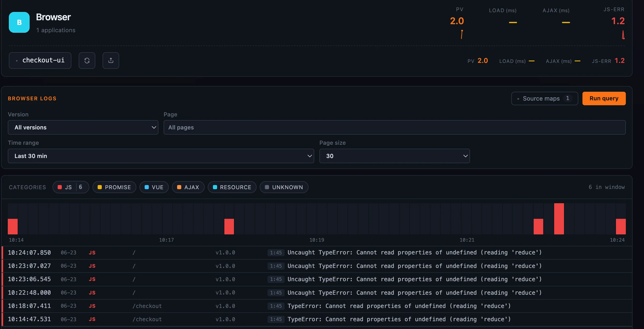Click the Browser app logo icon
The width and height of the screenshot is (644, 329).
coord(19,22)
